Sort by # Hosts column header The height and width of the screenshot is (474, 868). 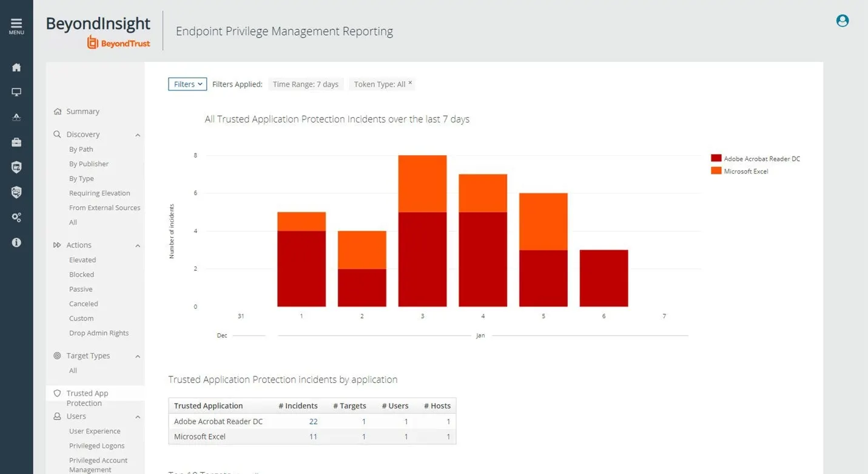437,406
